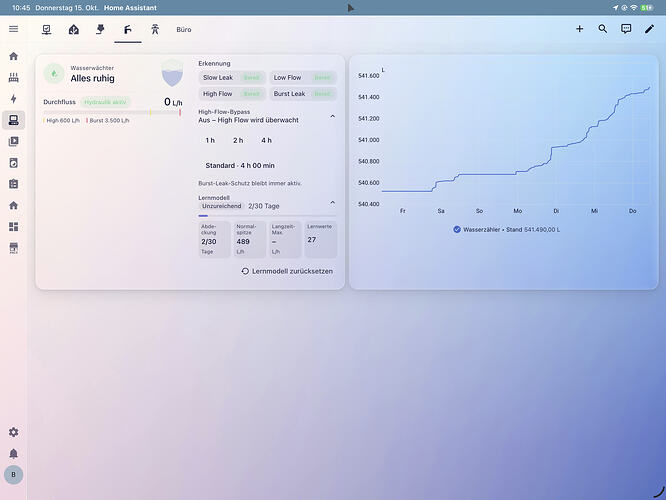Click the Low Flow detection chip
The image size is (666, 500).
click(x=303, y=77)
